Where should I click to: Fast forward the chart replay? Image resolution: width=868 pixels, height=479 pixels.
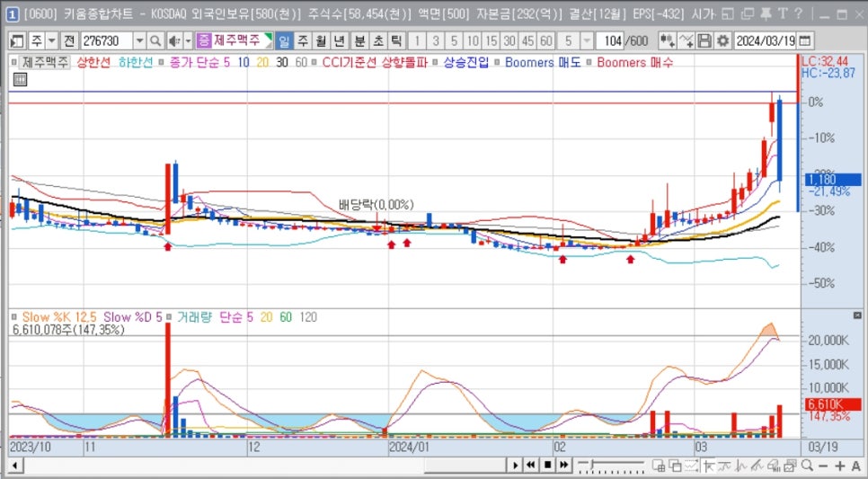tap(563, 466)
